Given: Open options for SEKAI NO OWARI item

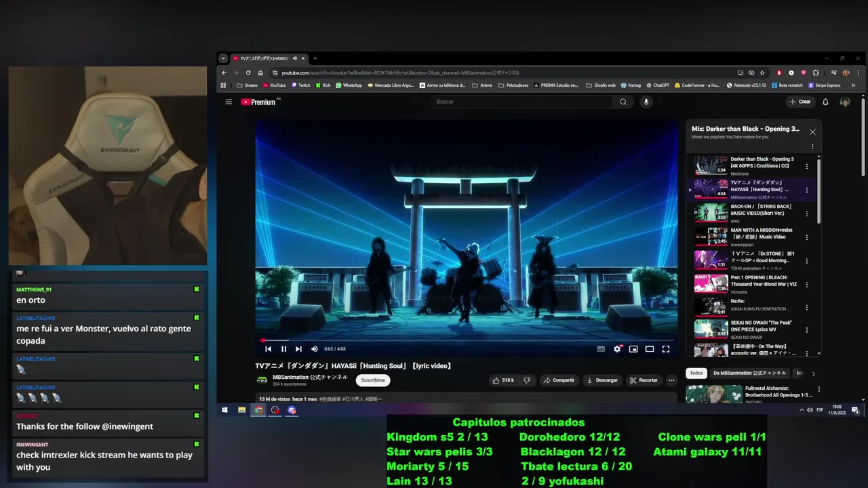Looking at the screenshot, I should [807, 330].
